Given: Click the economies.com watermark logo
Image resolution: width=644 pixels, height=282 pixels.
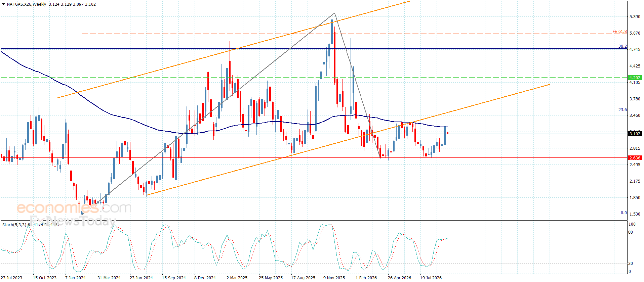Looking at the screenshot, I should pos(74,208).
